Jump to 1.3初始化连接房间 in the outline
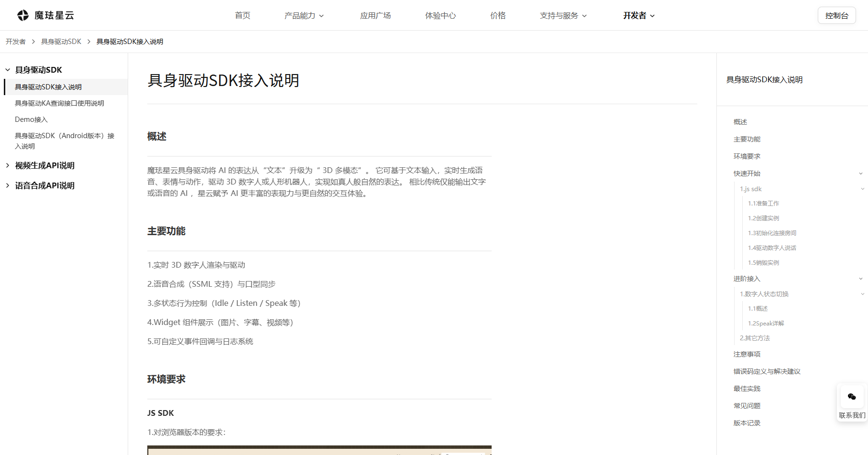Screen dimensions: 868x455 click(772, 233)
